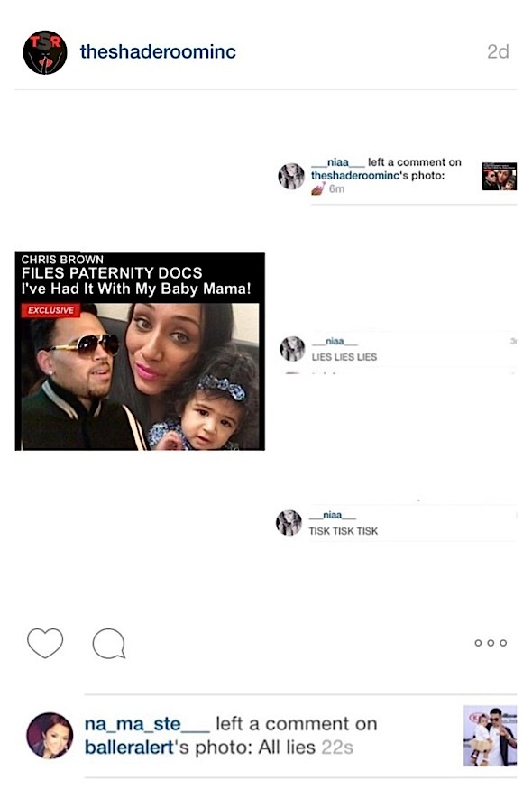The image size is (532, 798).
Task: Open na_ma_ste___ username link
Action: click(x=147, y=724)
